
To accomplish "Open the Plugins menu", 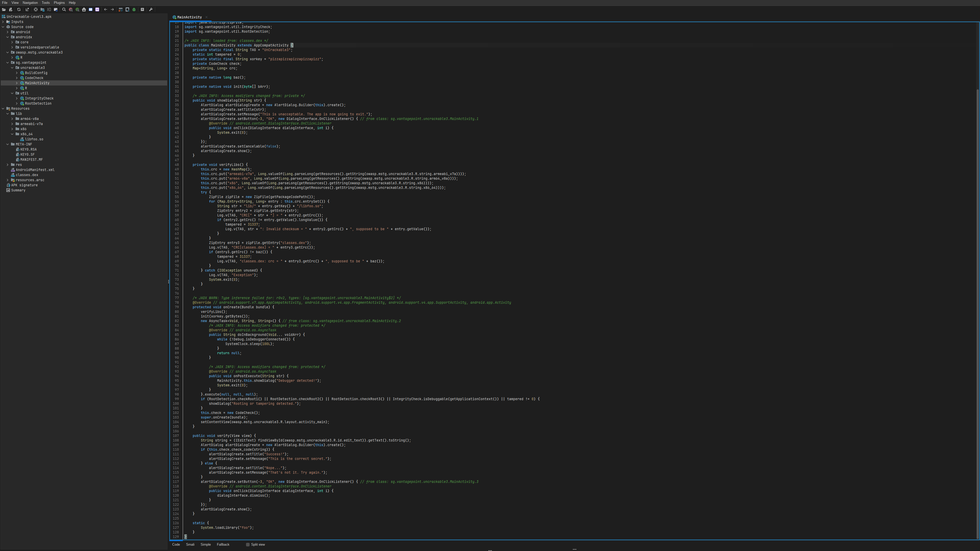I will [59, 3].
